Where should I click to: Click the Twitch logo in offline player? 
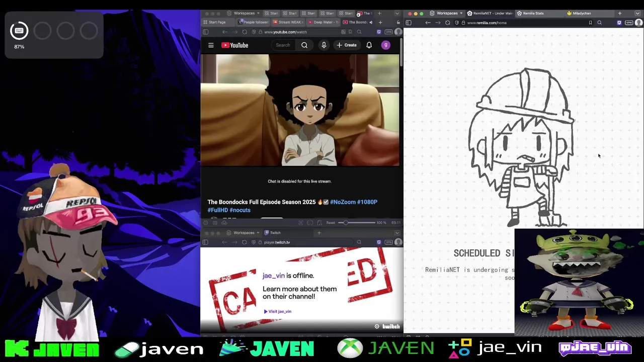(391, 327)
